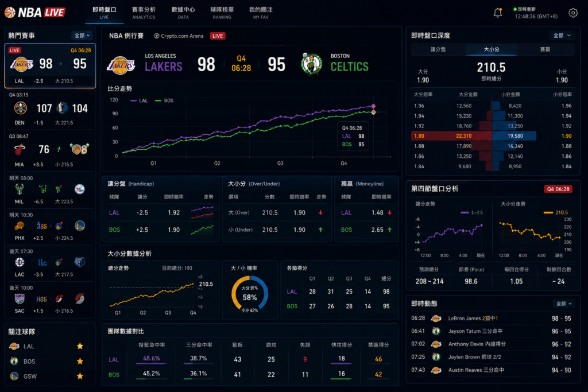Click Celtics icon beside Jaylen Brown event
The width and height of the screenshot is (588, 392).
pyautogui.click(x=436, y=357)
